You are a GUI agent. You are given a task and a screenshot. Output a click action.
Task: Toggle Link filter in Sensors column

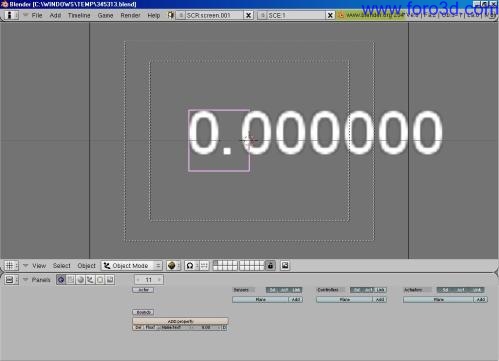click(296, 290)
